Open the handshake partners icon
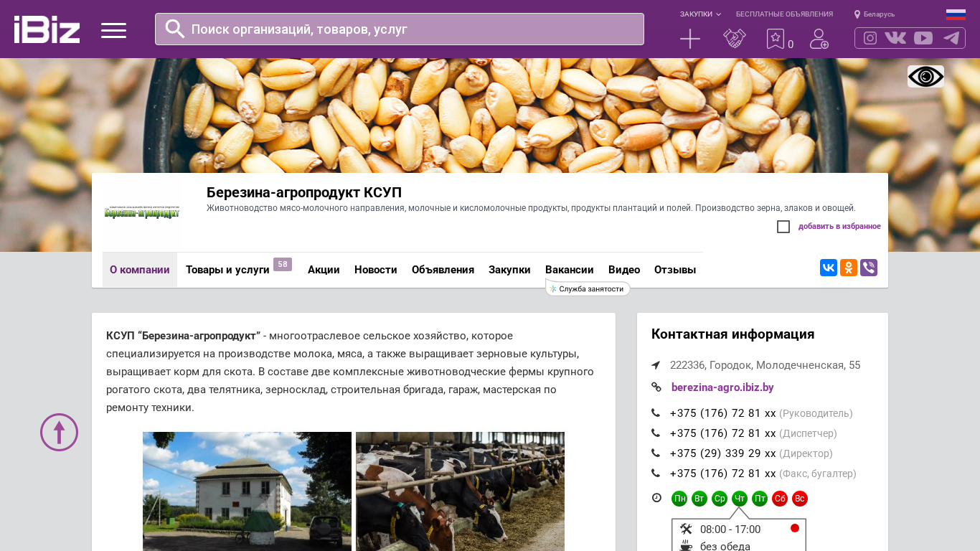 click(734, 39)
